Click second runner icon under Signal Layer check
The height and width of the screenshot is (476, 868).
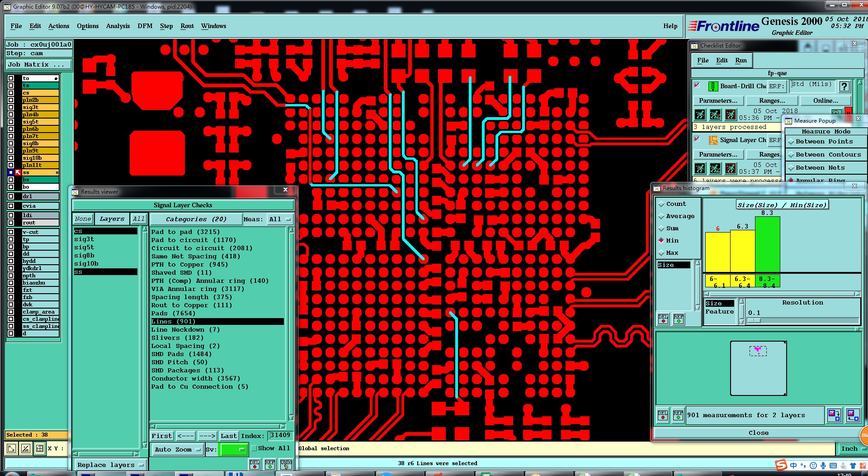[x=715, y=169]
